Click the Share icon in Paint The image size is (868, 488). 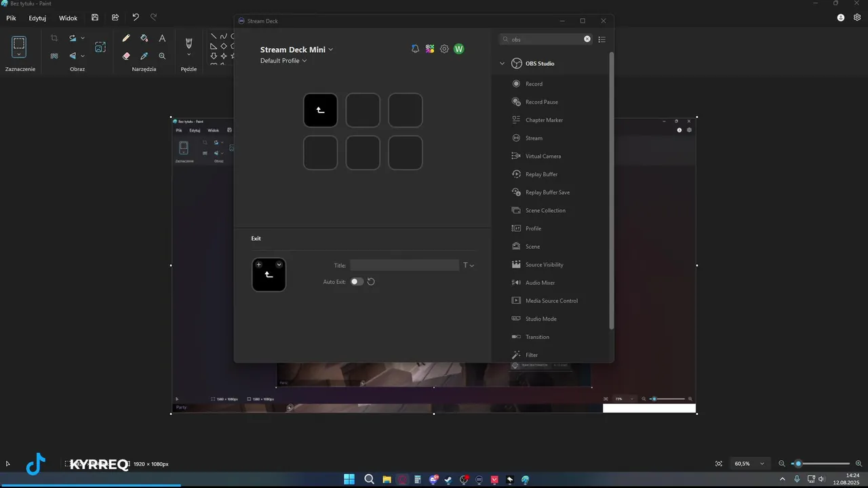115,18
